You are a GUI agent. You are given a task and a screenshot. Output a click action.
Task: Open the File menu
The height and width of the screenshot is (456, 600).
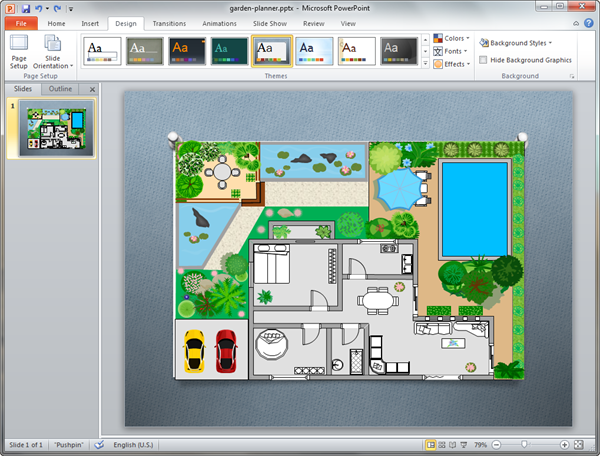click(20, 23)
